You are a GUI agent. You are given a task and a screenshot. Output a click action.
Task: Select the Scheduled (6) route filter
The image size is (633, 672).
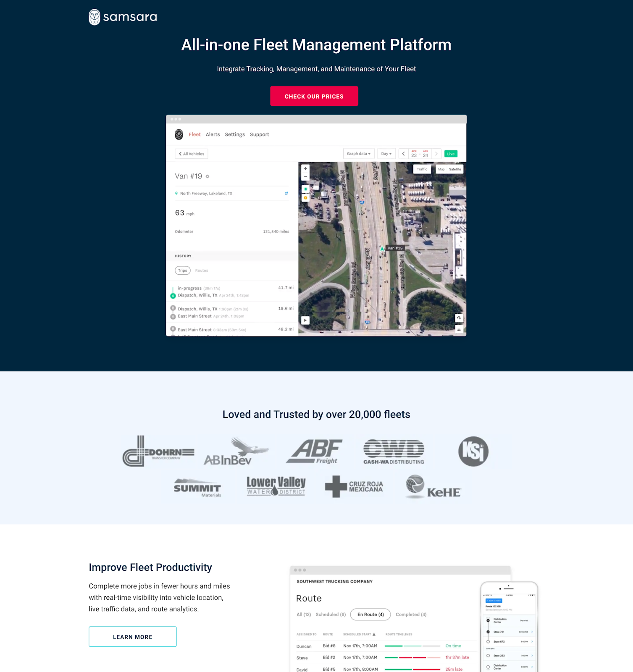[331, 614]
